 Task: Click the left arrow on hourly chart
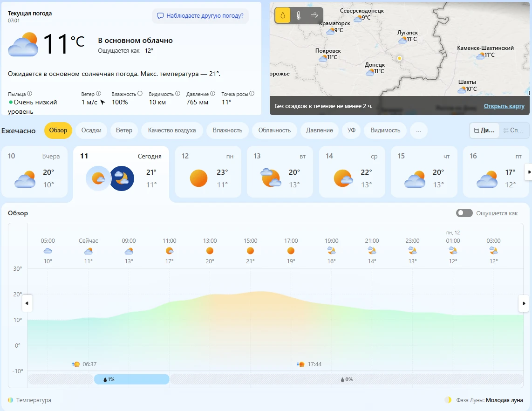pos(27,303)
